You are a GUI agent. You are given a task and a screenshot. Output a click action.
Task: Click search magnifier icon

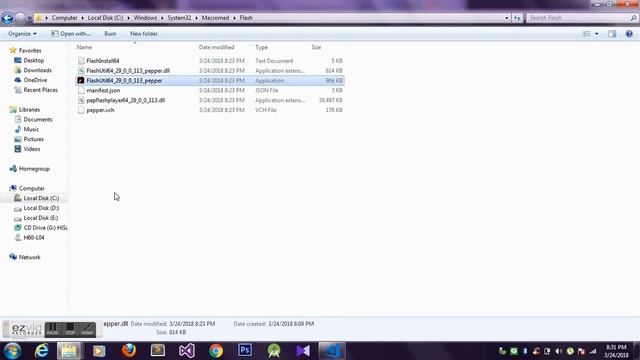tap(633, 18)
